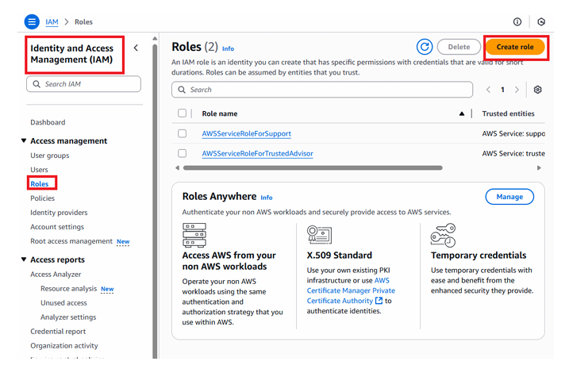Go to next page arrow in pagination

click(x=517, y=90)
